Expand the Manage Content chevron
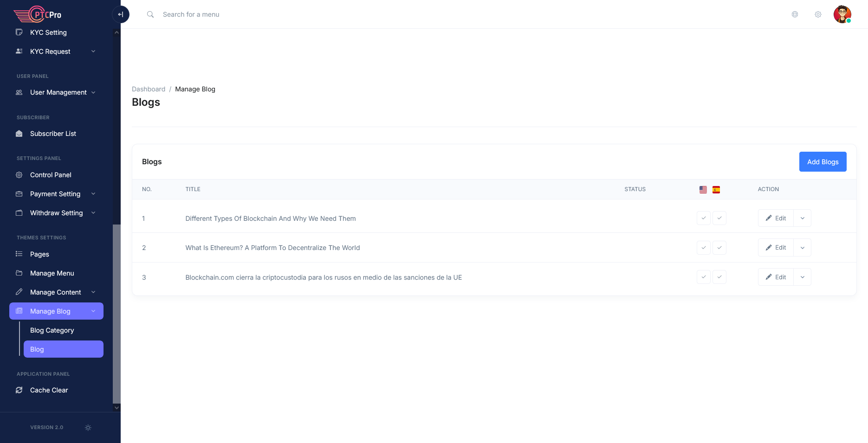The width and height of the screenshot is (868, 443). pos(93,292)
